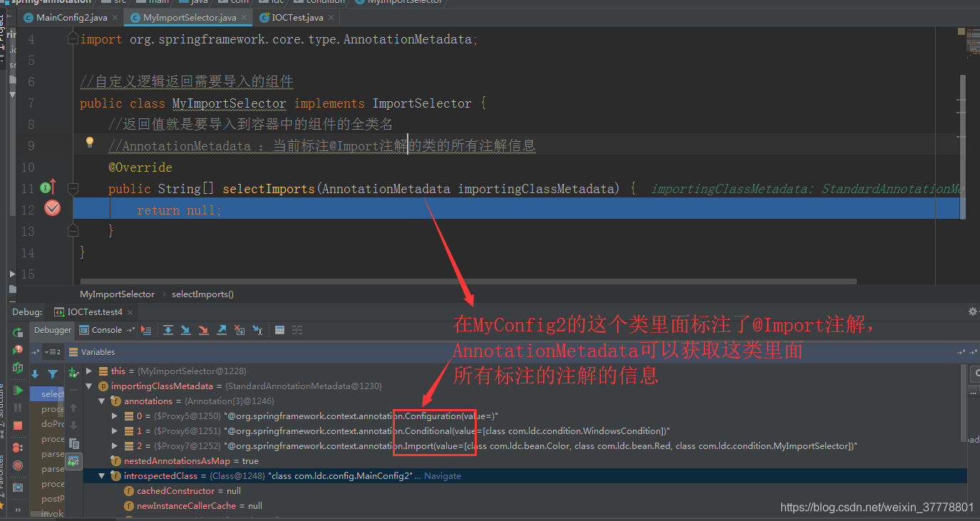Show more debug sidebar actions chevron

tap(18, 510)
